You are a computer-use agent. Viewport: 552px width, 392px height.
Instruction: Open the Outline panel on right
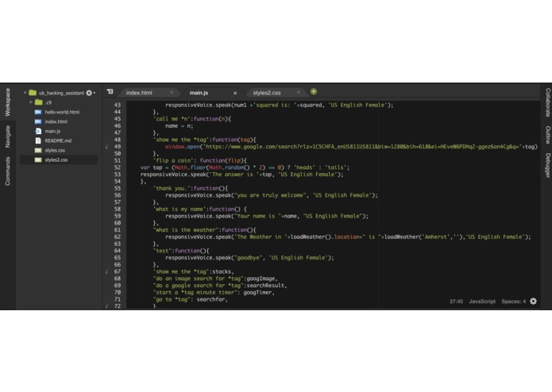(x=548, y=135)
